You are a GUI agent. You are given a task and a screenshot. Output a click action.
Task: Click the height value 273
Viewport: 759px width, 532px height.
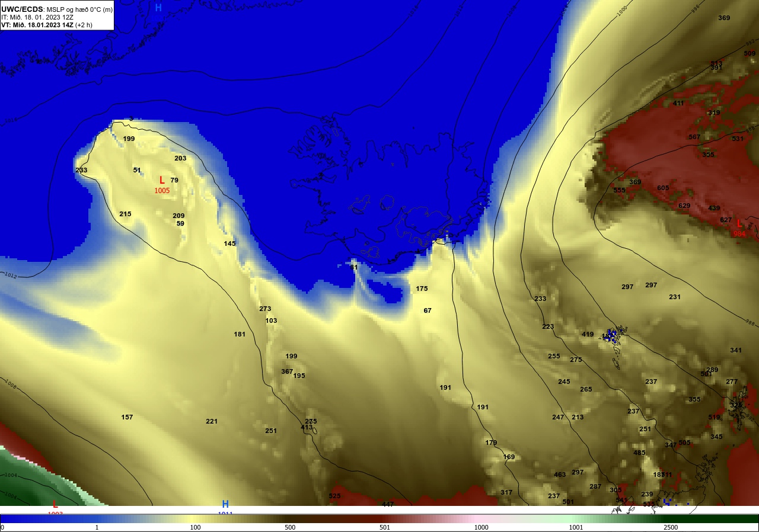[265, 309]
